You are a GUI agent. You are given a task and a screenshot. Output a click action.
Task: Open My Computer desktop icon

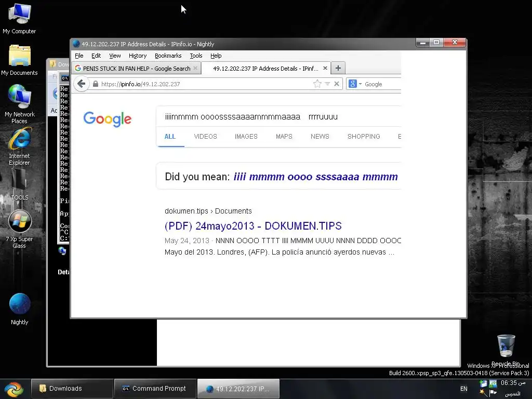pos(19,19)
